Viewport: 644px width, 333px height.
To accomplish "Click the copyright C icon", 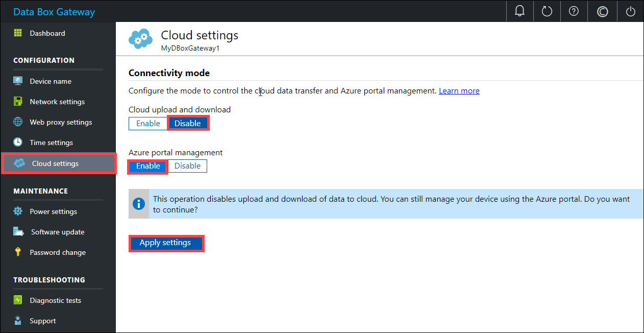I will (603, 11).
